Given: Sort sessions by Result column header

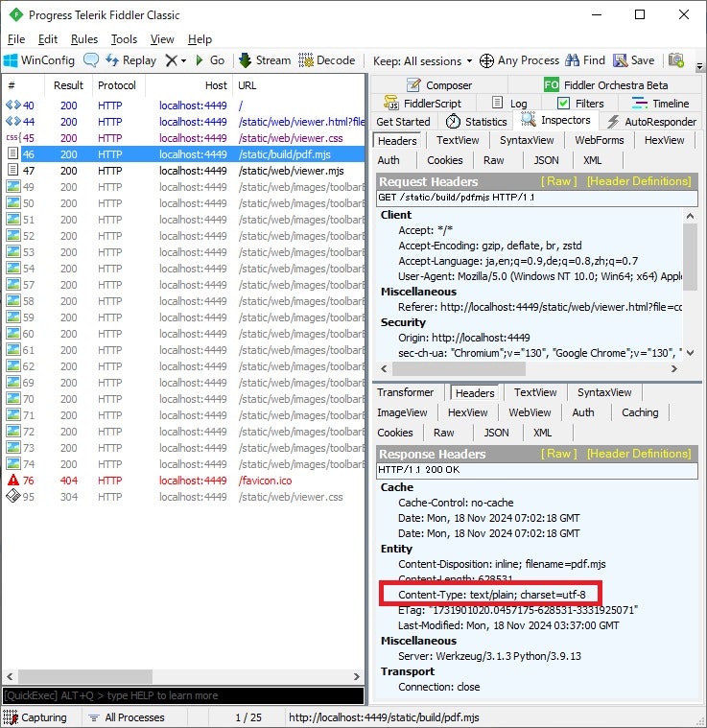Looking at the screenshot, I should 68,85.
